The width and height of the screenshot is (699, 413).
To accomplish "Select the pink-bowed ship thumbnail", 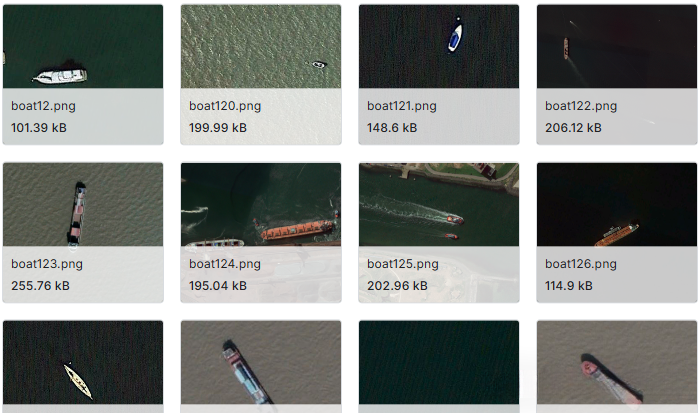I will (617, 362).
